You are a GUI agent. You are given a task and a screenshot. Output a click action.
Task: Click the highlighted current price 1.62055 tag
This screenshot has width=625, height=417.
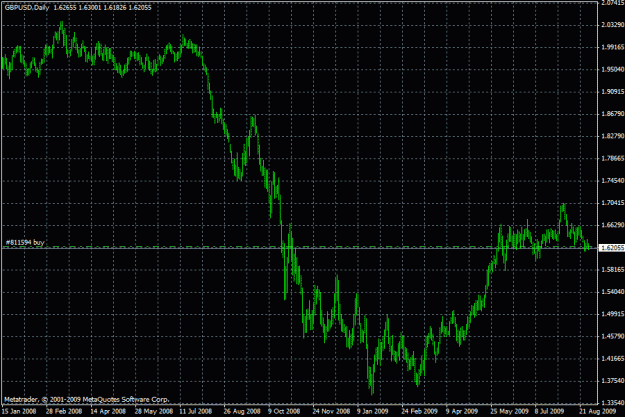(x=612, y=248)
